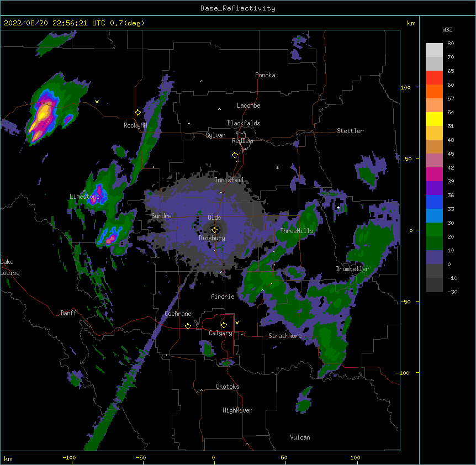Screen dimensions: 476x465
Task: Click the ThreeHills label
Action: click(x=297, y=231)
